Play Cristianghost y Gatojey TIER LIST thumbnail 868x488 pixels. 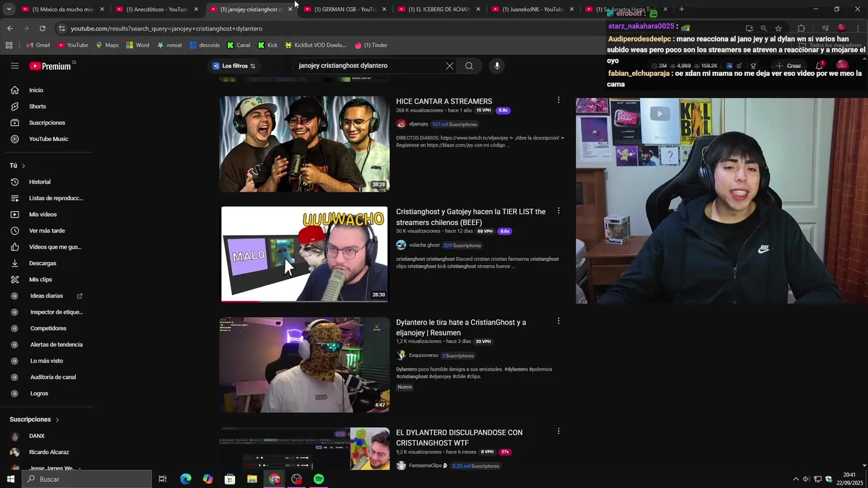coord(304,254)
